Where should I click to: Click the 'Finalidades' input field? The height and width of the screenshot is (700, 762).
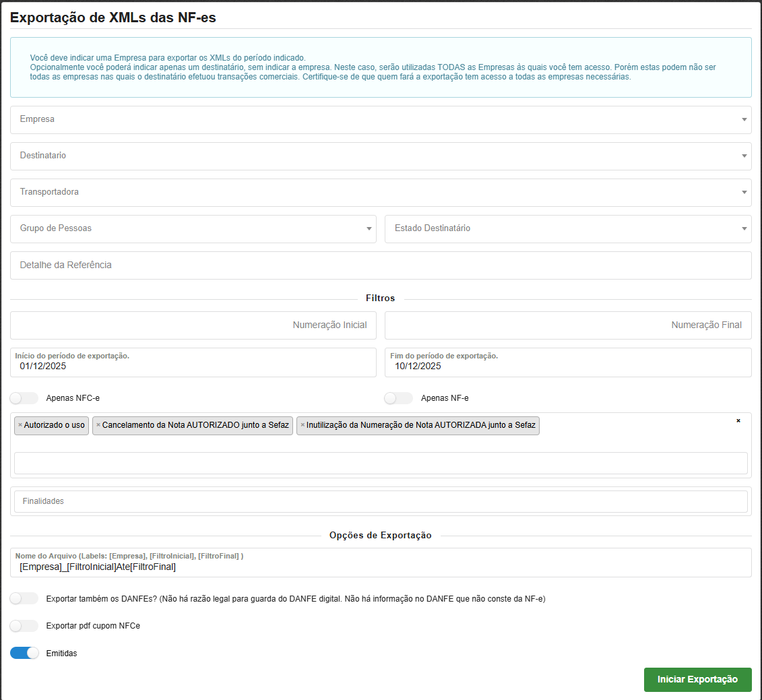tap(381, 501)
